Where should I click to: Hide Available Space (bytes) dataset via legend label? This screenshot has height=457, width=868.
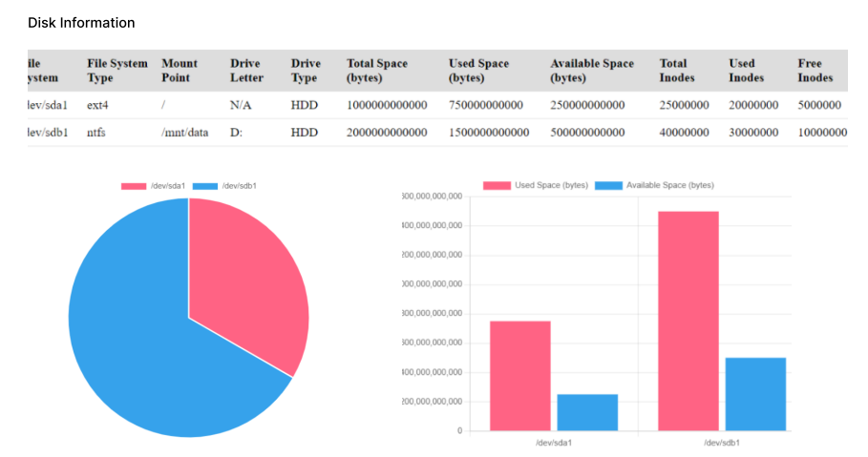click(669, 185)
